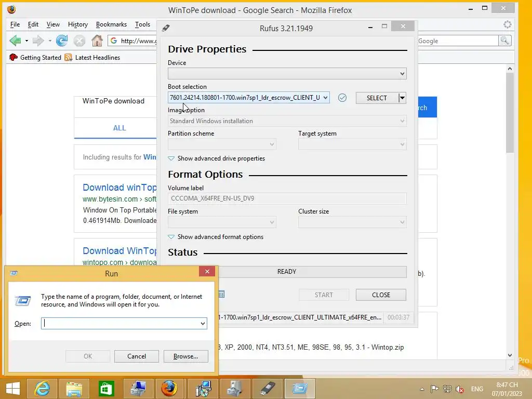
Task: Reload the page in Firefox
Action: [62, 41]
